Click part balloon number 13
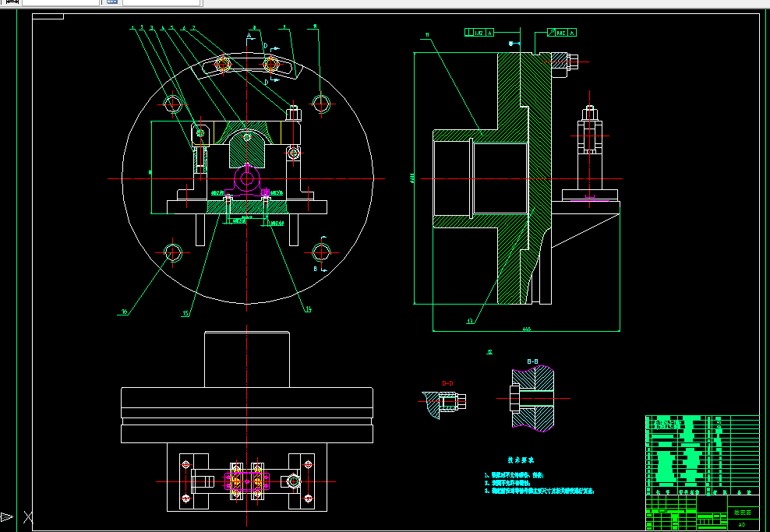The image size is (770, 532). (x=470, y=322)
